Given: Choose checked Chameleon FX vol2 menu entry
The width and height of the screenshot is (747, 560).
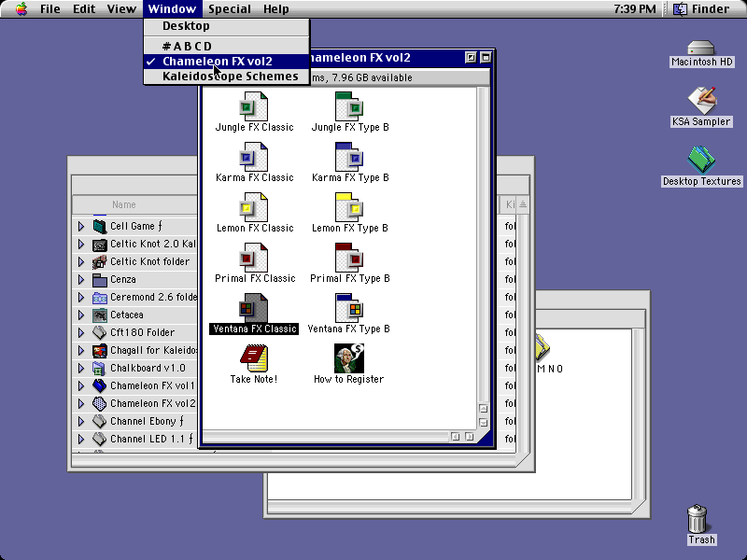Looking at the screenshot, I should pyautogui.click(x=227, y=62).
